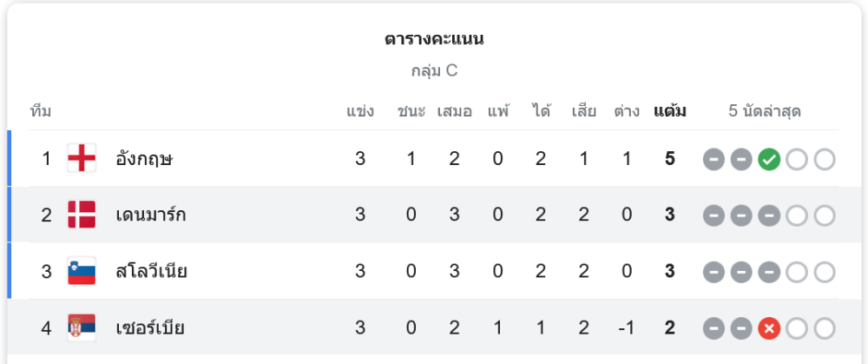Click Denmark's third gray draw icon

click(x=768, y=215)
